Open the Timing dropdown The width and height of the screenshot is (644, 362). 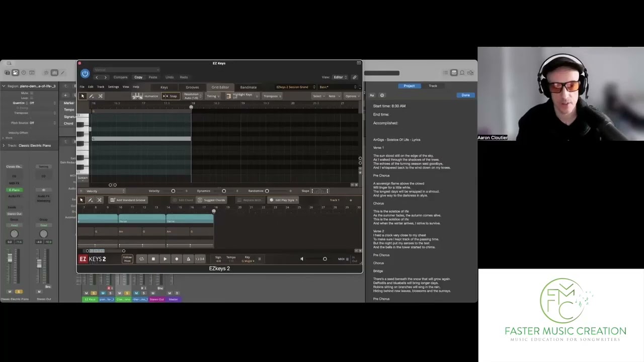(x=213, y=96)
